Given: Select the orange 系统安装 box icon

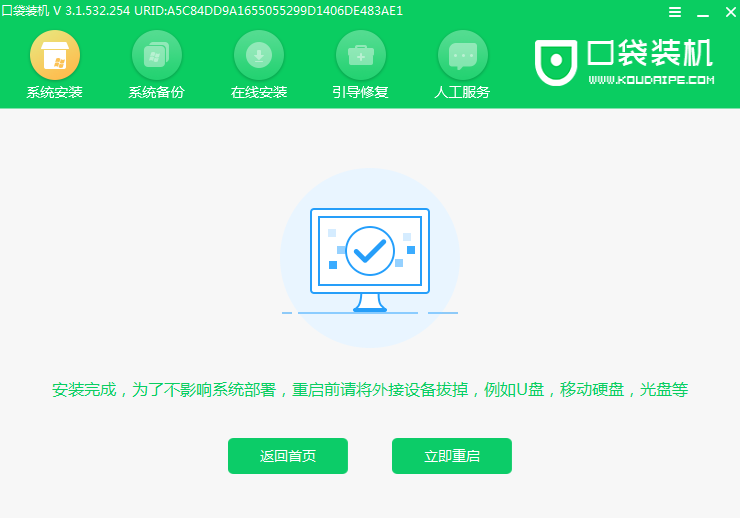Looking at the screenshot, I should [x=55, y=55].
